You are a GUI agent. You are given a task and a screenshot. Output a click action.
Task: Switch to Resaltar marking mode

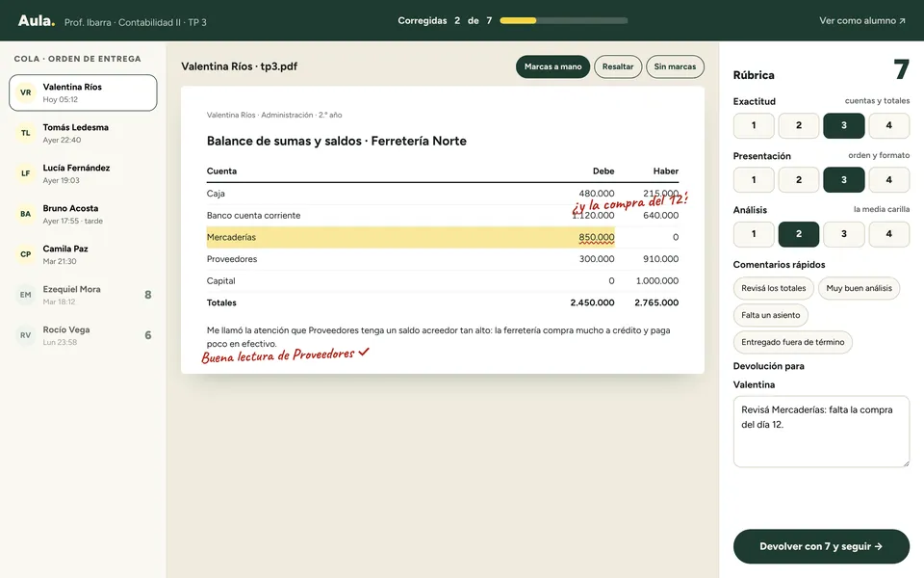pos(618,66)
